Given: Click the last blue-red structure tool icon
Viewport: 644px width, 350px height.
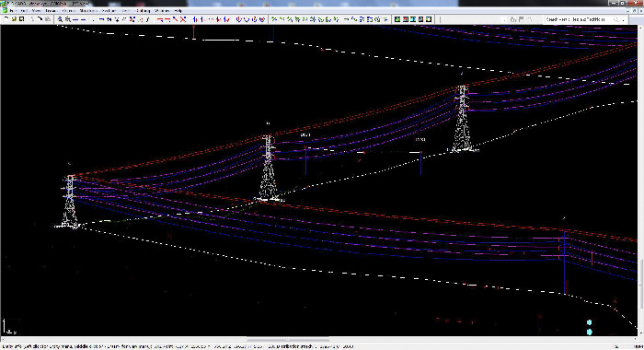Looking at the screenshot, I should (226, 19).
